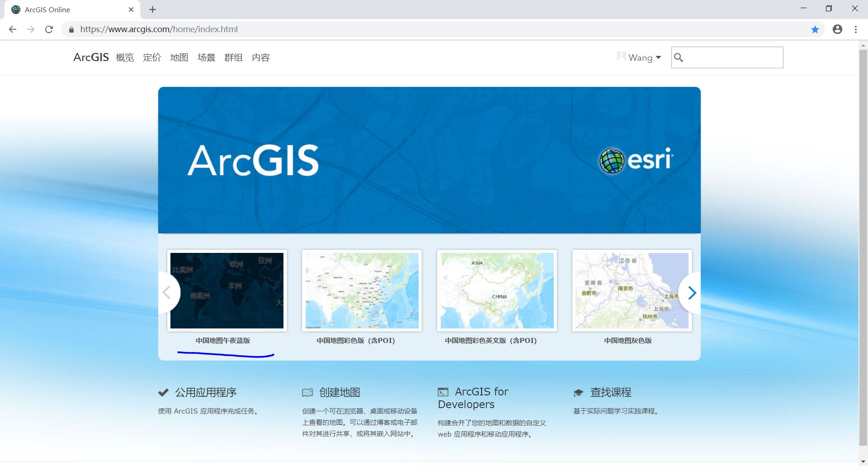Click the back navigation arrow

tap(13, 29)
